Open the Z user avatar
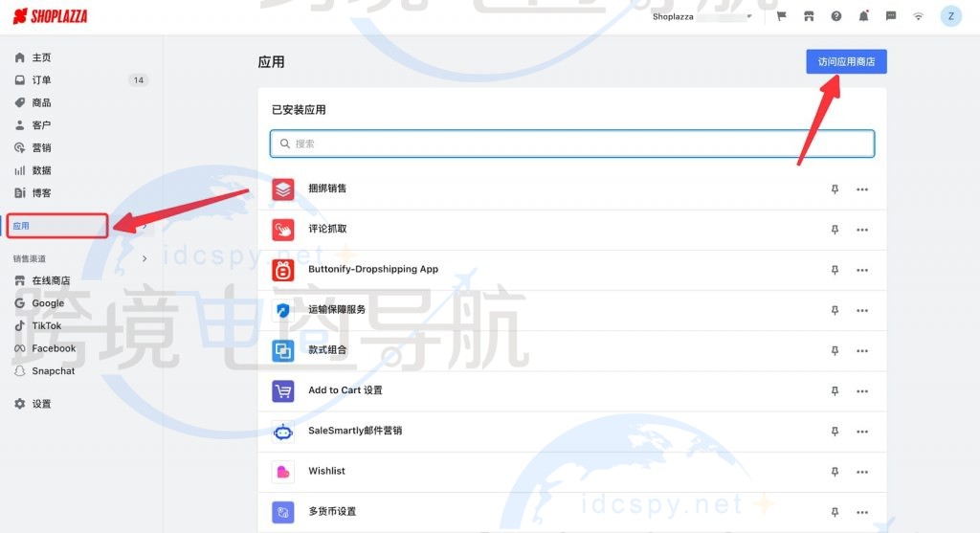Viewport: 980px width, 533px height. tap(950, 16)
